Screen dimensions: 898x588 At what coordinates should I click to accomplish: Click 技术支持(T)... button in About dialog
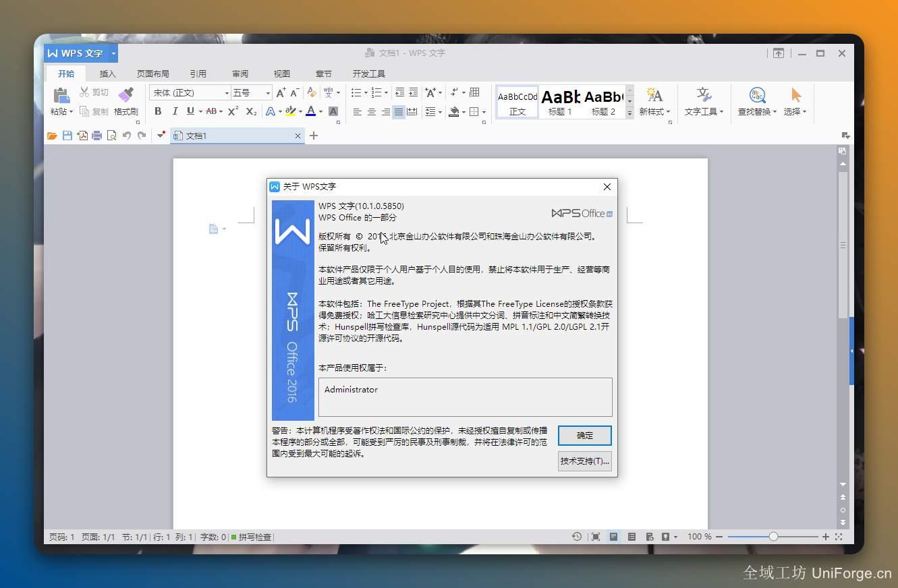pos(585,461)
